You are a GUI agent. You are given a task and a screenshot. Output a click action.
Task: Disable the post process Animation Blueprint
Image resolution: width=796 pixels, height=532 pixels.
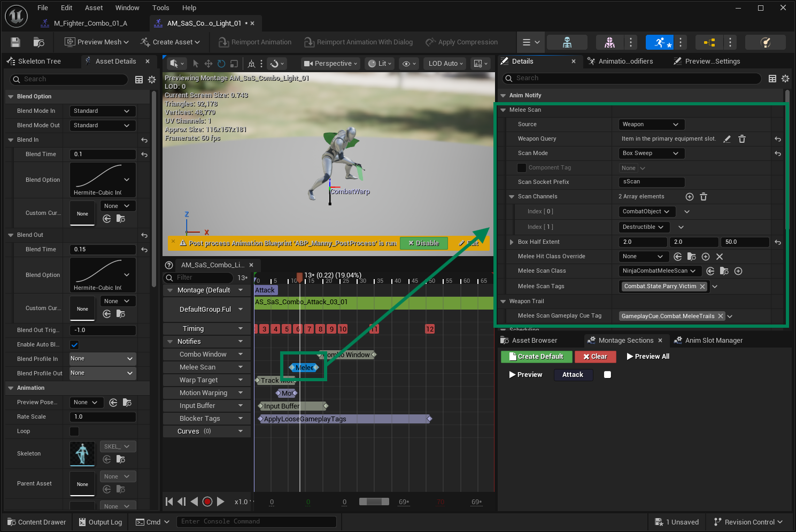click(424, 243)
